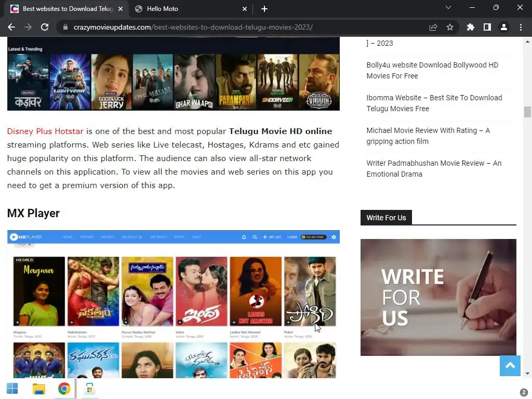Jump back to top with arrow button
Screen dimensions: 532x399
tap(510, 366)
